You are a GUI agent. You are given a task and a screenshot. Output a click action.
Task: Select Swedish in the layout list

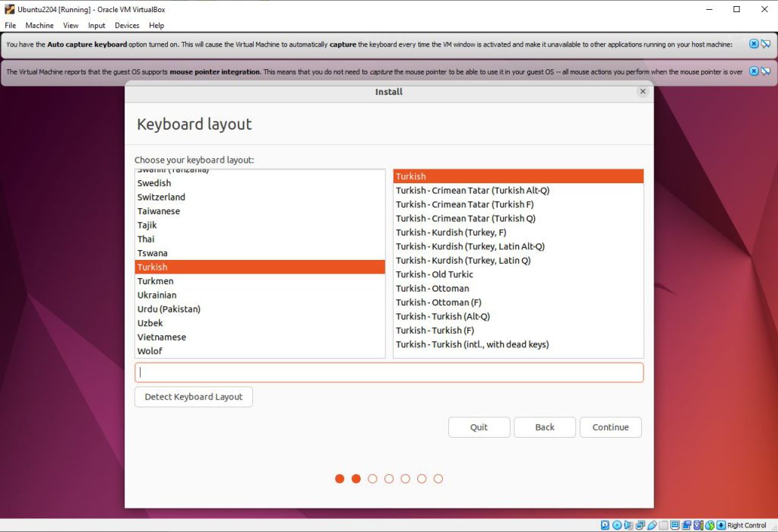click(260, 183)
